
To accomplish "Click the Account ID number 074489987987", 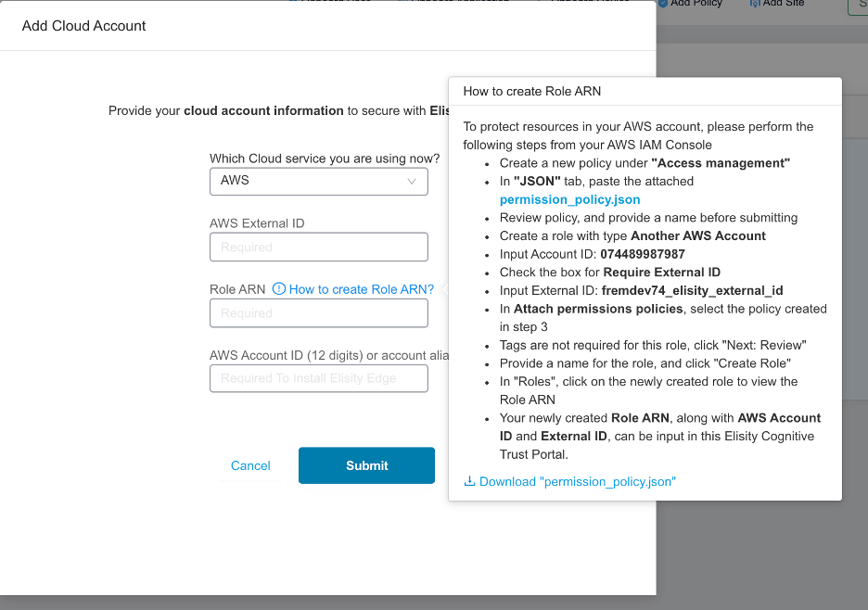I will tap(642, 254).
